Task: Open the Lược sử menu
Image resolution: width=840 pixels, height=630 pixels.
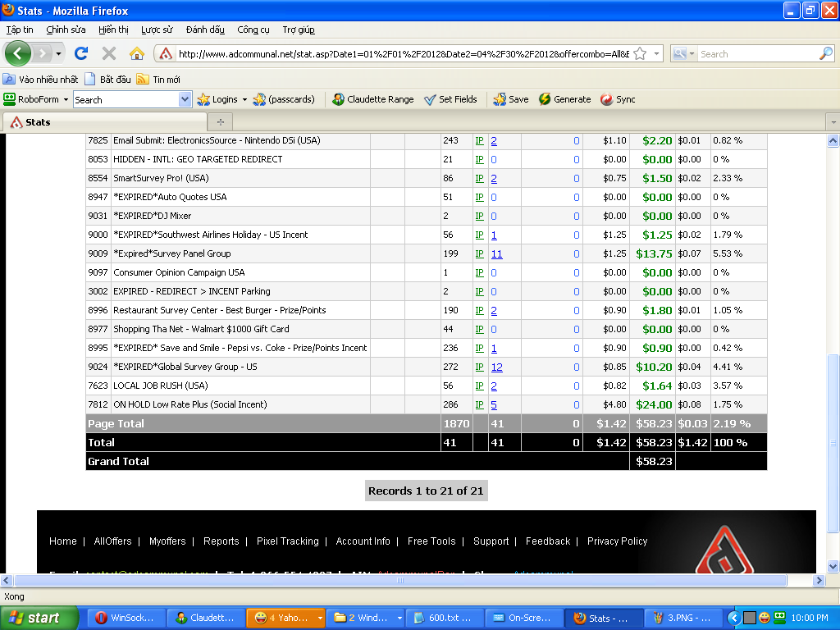Action: pyautogui.click(x=157, y=30)
